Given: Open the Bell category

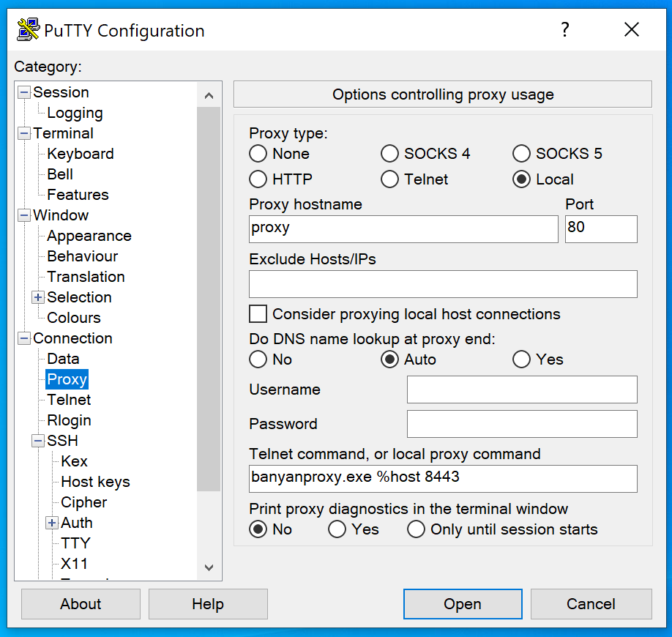Looking at the screenshot, I should (x=60, y=174).
